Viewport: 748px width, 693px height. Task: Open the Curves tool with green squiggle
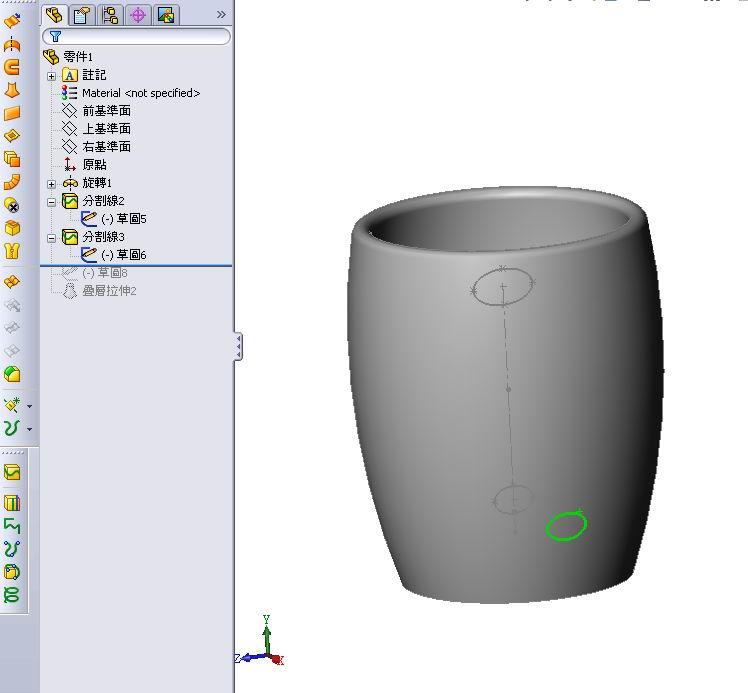[12, 428]
